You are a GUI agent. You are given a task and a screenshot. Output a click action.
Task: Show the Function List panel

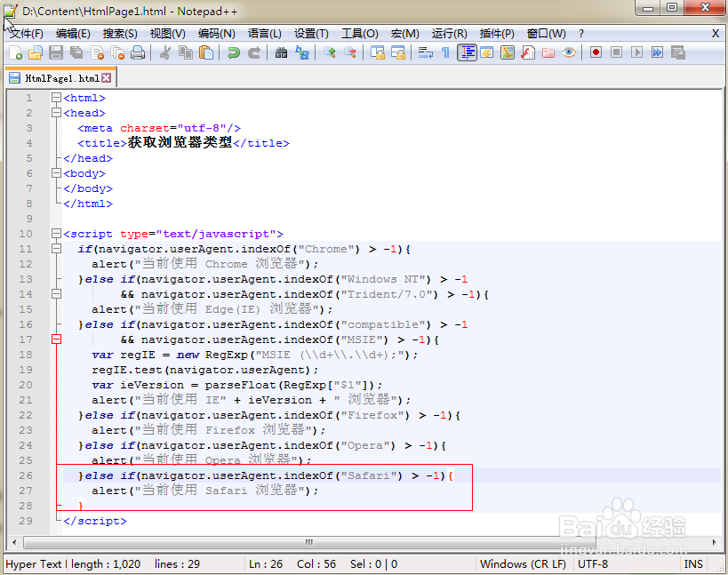click(x=528, y=53)
